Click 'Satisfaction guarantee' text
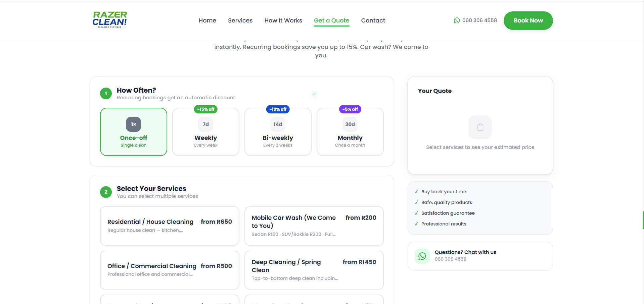Screen dimensions: 644x304 pyautogui.click(x=448, y=213)
